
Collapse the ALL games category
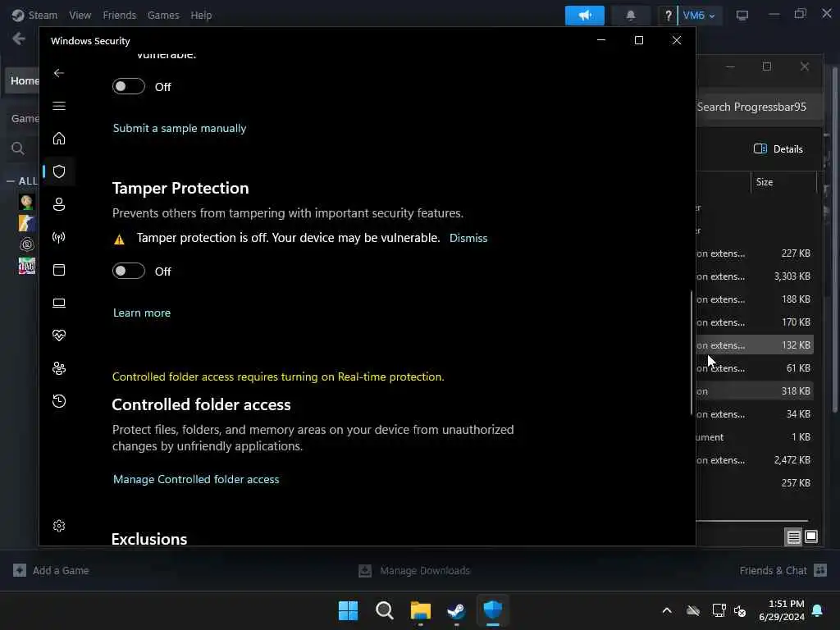pos(11,181)
